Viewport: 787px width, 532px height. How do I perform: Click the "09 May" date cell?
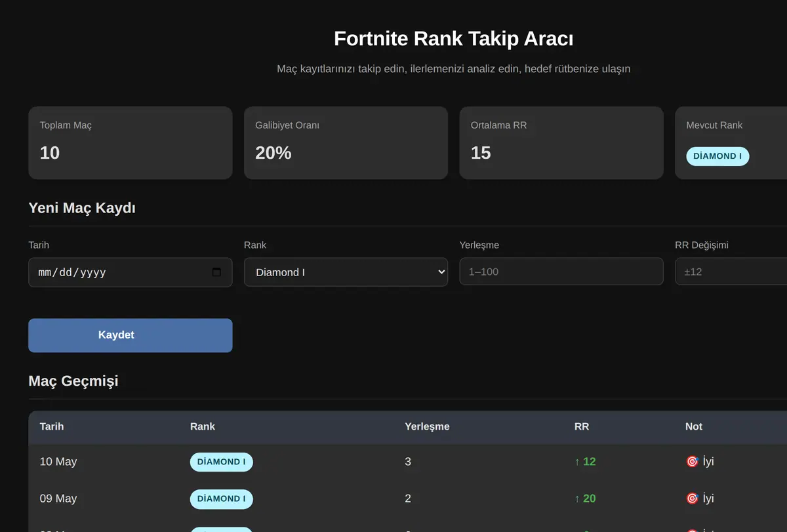(58, 499)
